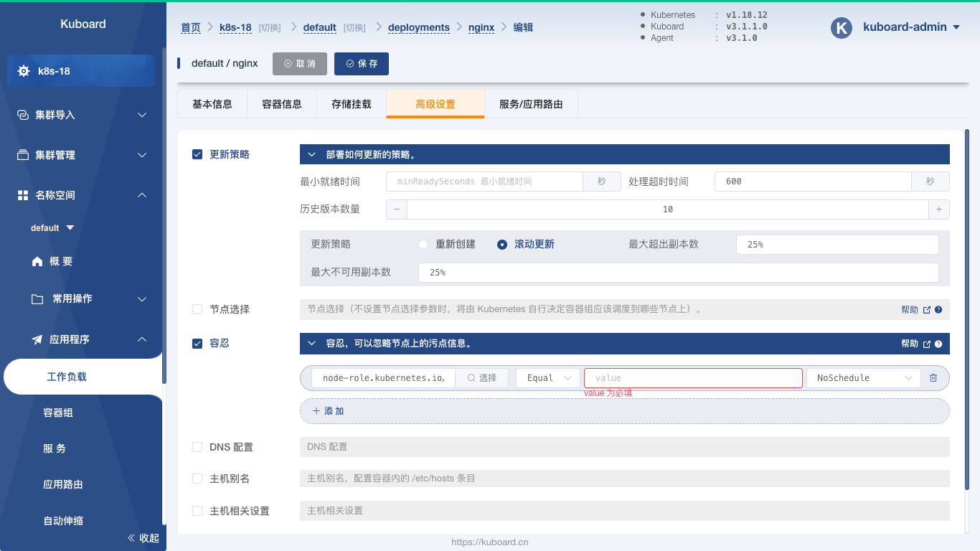Delete the toleration row with trash icon
The height and width of the screenshot is (551, 980).
933,378
